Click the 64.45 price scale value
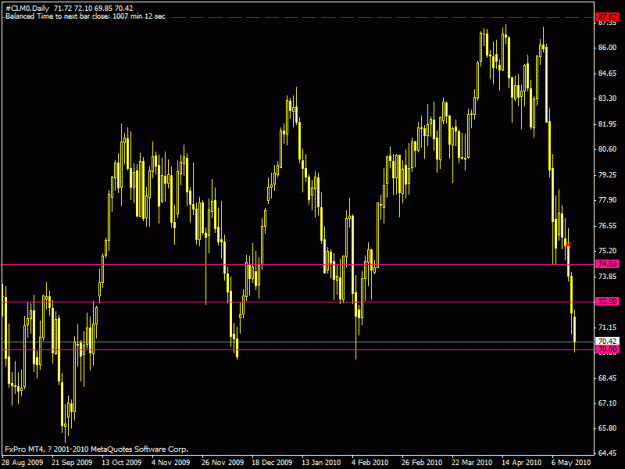Viewport: 625px width, 469px height. click(607, 453)
